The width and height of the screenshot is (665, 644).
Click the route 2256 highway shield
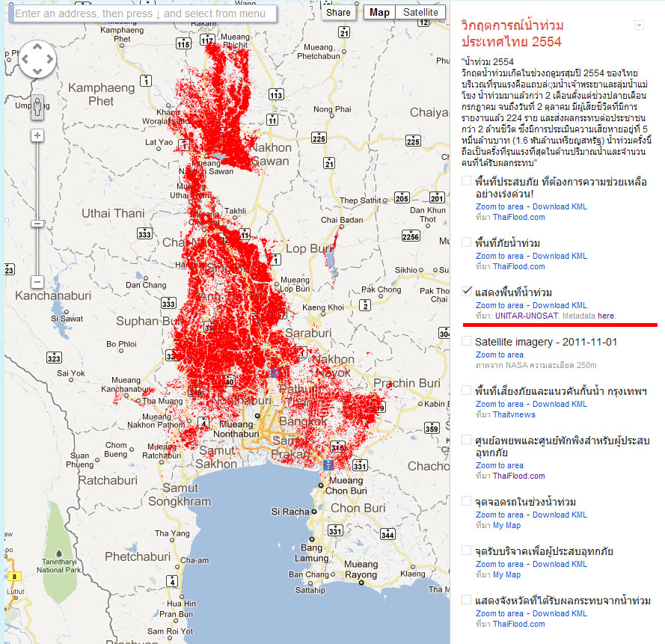click(x=411, y=236)
